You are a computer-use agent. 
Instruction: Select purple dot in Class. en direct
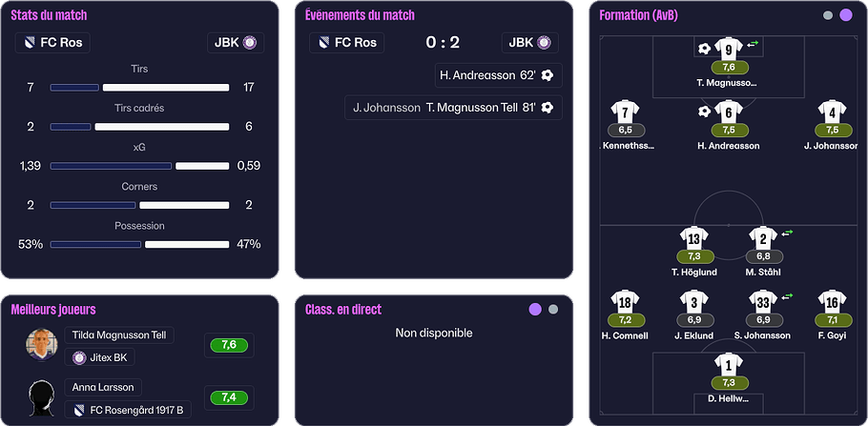[535, 310]
